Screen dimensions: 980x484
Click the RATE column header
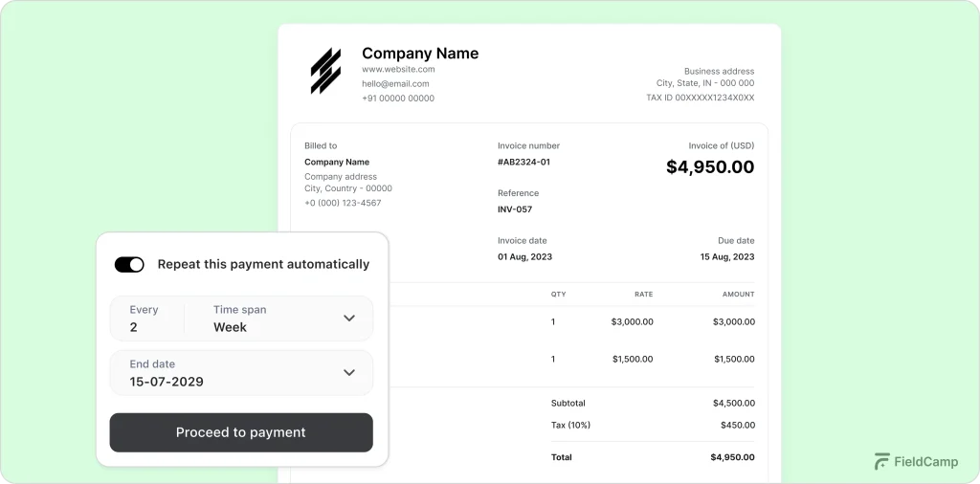pos(643,295)
